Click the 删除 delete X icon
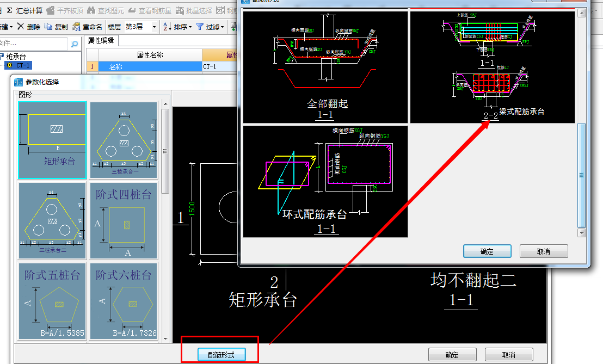 [x=20, y=26]
